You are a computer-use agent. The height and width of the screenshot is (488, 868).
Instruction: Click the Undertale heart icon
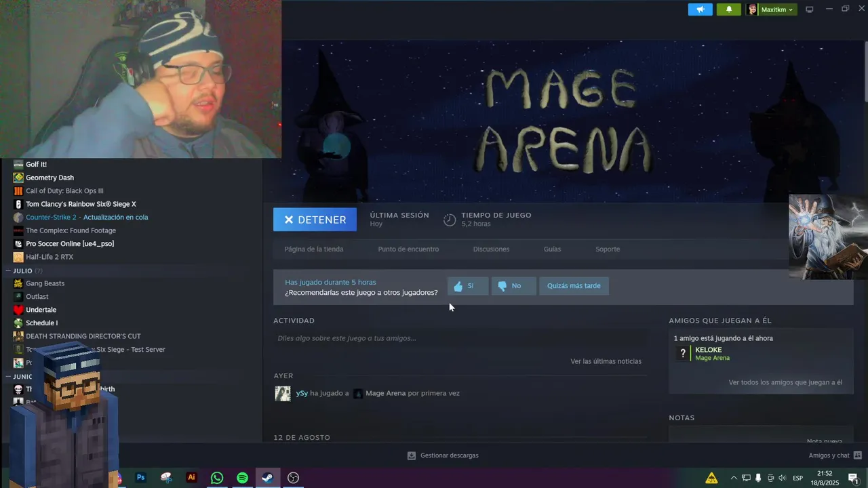tap(18, 310)
